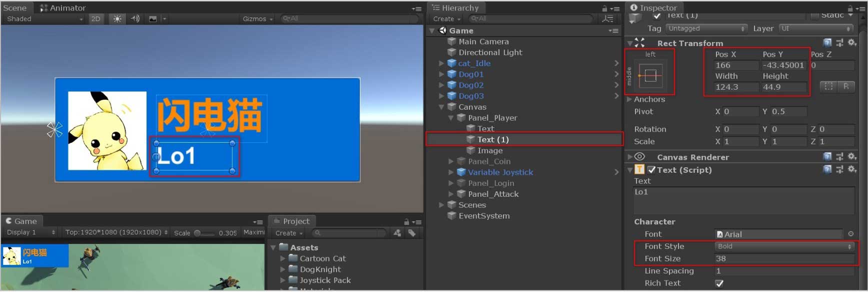Image resolution: width=868 pixels, height=292 pixels.
Task: Open Rect Transform preset sliders icon
Action: click(x=839, y=43)
